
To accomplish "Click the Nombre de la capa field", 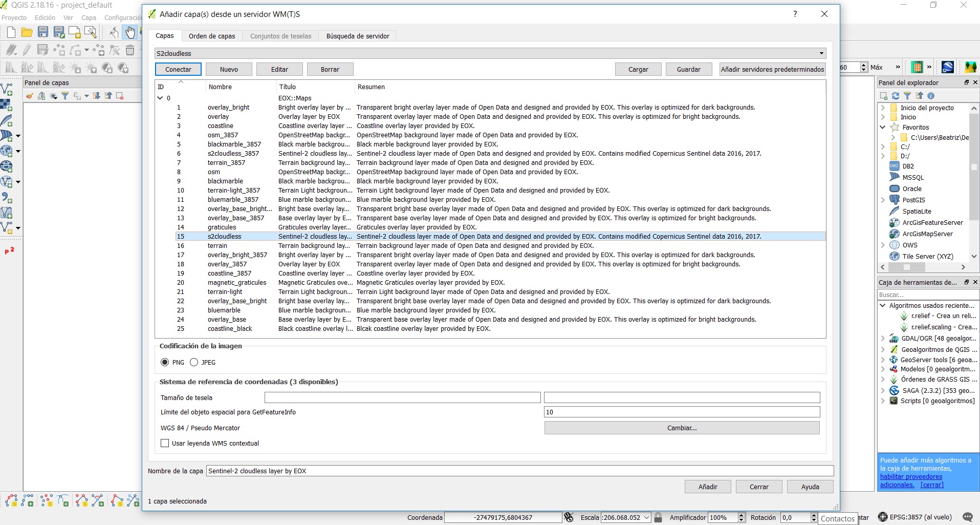I will click(520, 471).
